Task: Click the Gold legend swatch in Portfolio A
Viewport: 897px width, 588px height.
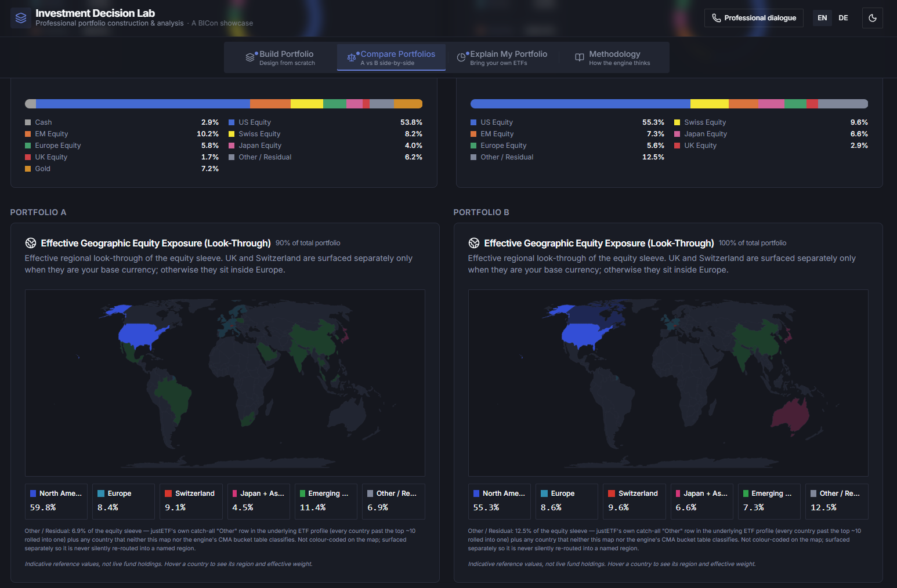Action: [28, 169]
